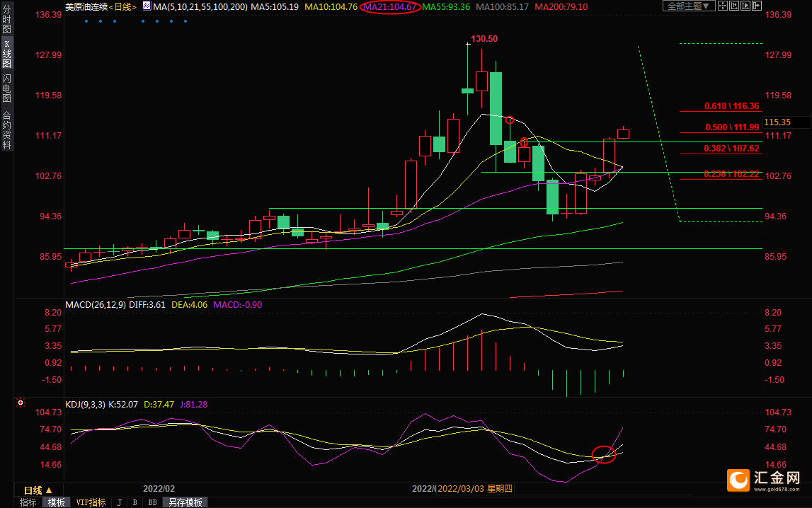Click the 130.50 high price label
This screenshot has width=812, height=508.
click(x=484, y=39)
